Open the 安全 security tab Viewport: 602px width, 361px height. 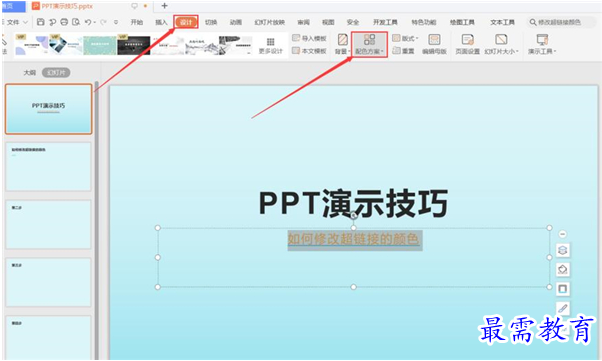click(x=352, y=22)
